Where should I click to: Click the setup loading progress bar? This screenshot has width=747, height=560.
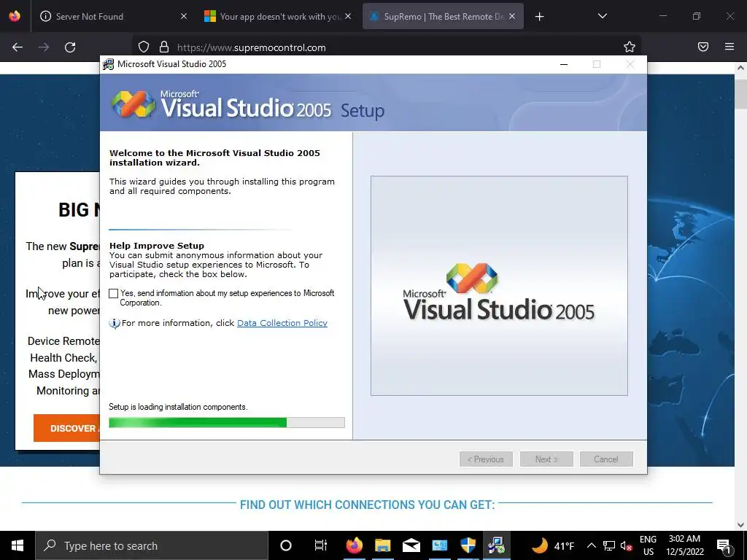pos(227,422)
